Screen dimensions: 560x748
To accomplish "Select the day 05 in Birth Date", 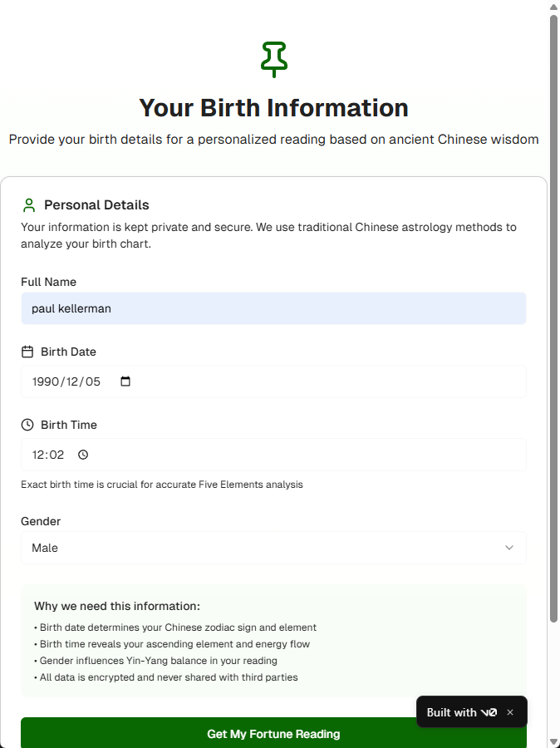I will (x=92, y=381).
